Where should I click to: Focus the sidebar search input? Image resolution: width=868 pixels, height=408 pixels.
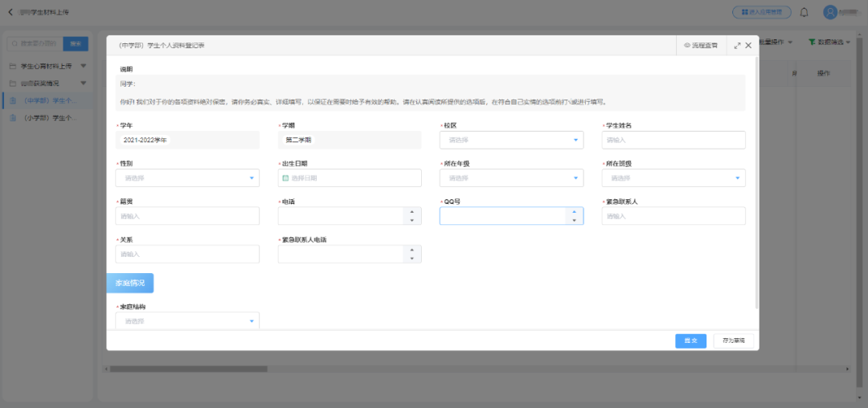[x=35, y=43]
